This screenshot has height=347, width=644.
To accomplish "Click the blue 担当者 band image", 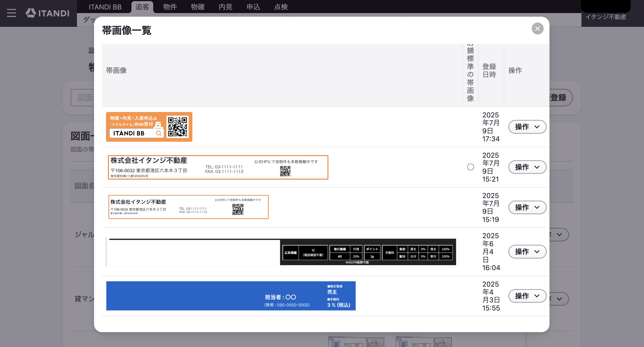I will (x=231, y=296).
